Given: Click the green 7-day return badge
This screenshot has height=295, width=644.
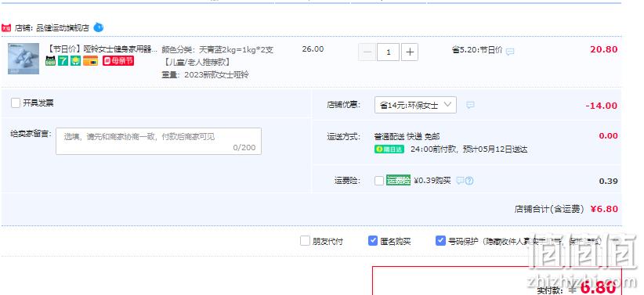Looking at the screenshot, I should coord(63,61).
